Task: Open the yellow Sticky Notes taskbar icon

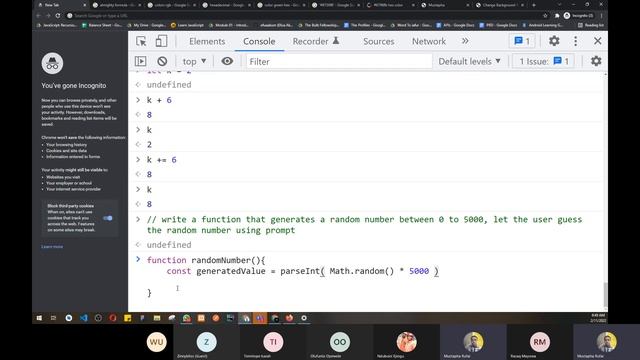Action: (x=128, y=318)
